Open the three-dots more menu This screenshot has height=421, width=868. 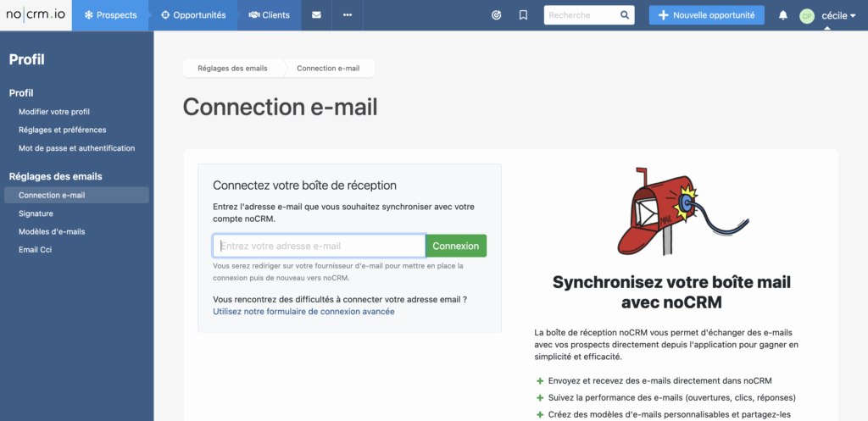pos(348,15)
